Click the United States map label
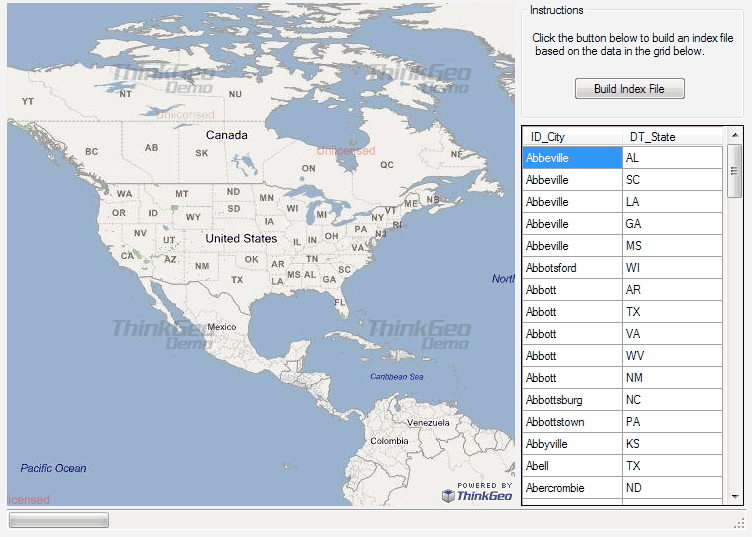Screen dimensions: 752x537 click(241, 238)
